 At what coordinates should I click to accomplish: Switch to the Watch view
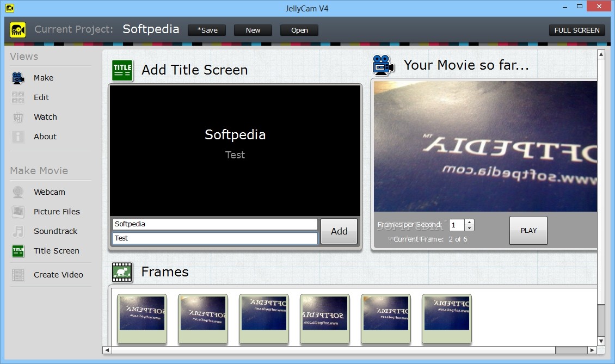point(45,118)
